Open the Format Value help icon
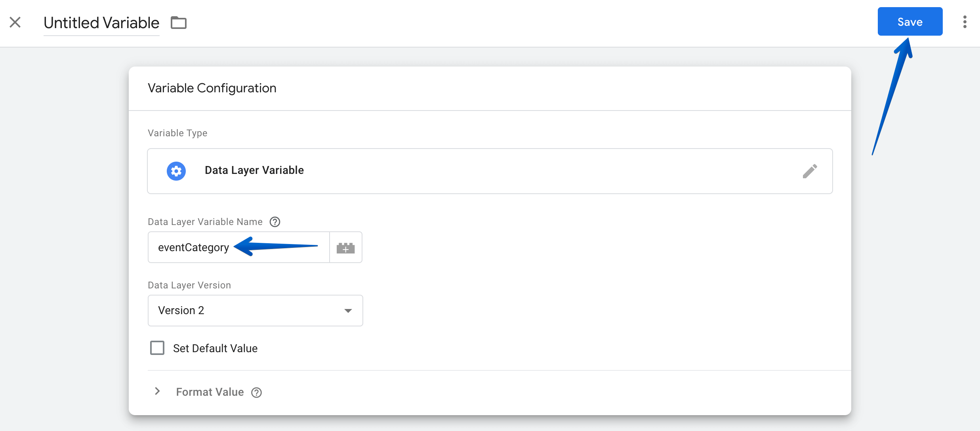Screen dimensions: 980x431 (x=257, y=392)
